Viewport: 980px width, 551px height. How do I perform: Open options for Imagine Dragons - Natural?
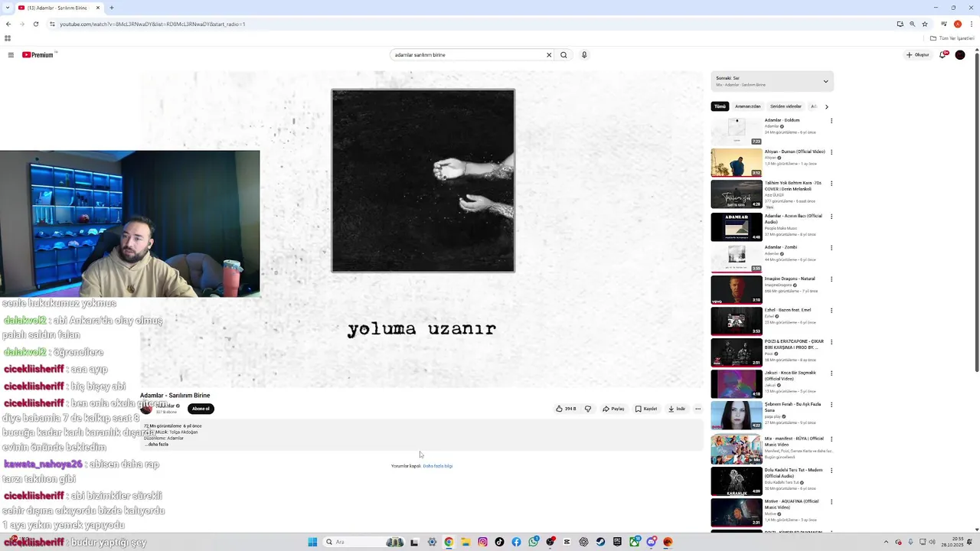pyautogui.click(x=831, y=279)
